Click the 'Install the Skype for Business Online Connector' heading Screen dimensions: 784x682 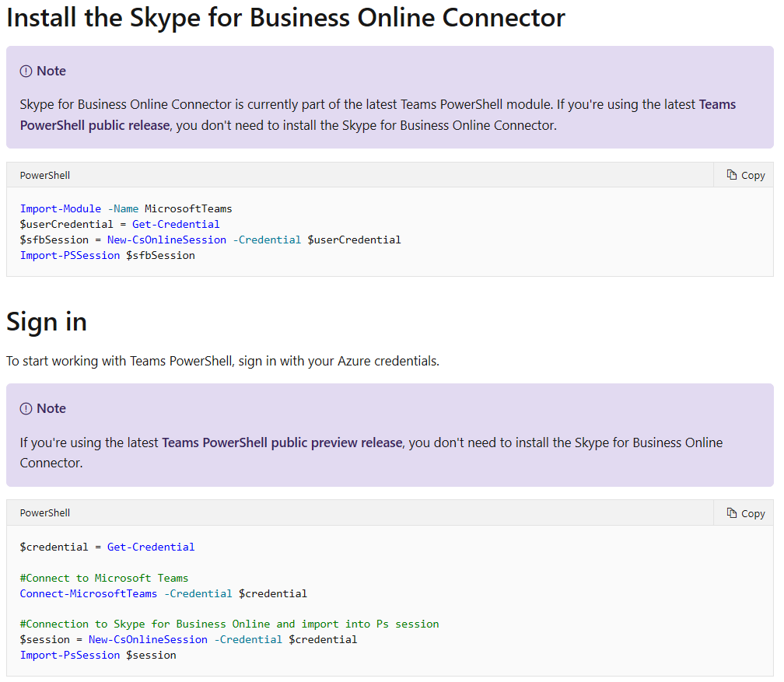coord(285,18)
